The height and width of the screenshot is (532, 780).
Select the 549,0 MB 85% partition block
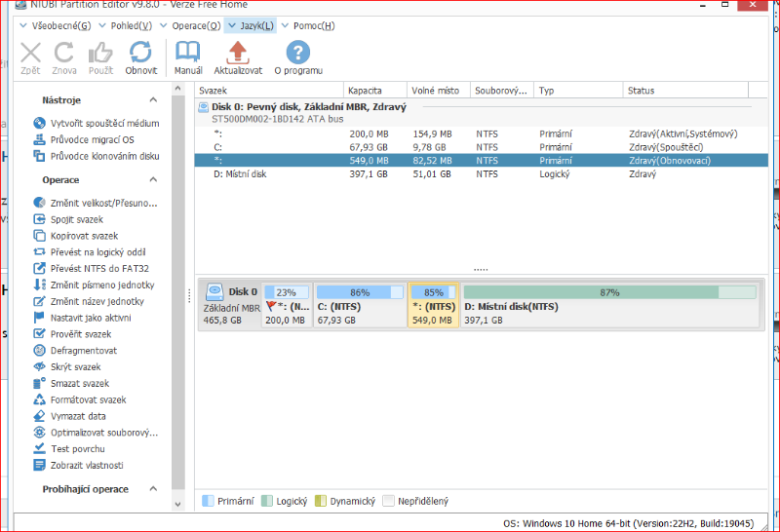click(434, 305)
